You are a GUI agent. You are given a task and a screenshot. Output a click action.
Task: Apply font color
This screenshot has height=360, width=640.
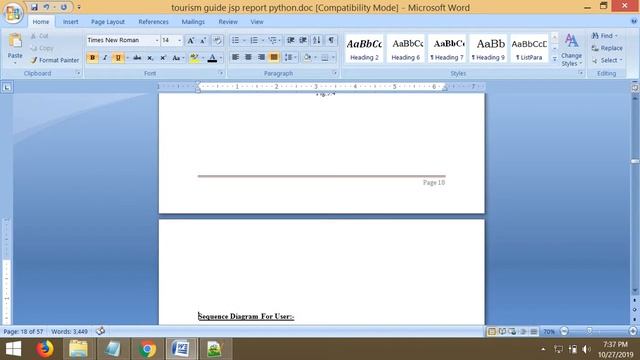pyautogui.click(x=212, y=58)
